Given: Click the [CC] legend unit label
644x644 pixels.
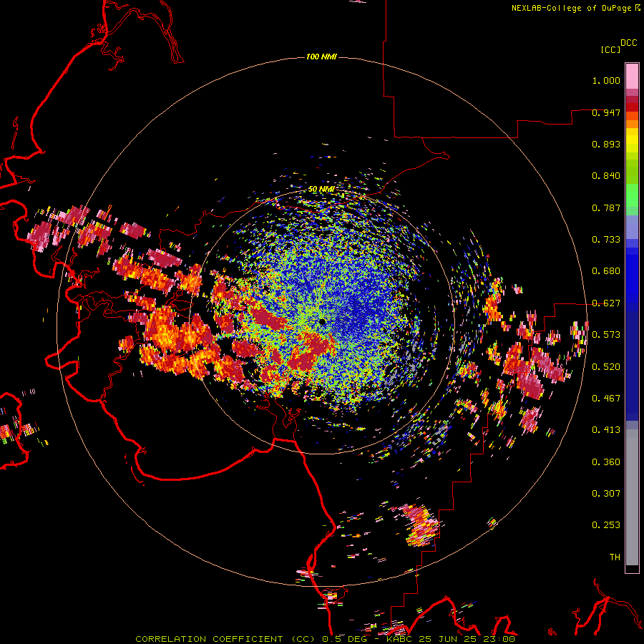Looking at the screenshot, I should click(610, 49).
